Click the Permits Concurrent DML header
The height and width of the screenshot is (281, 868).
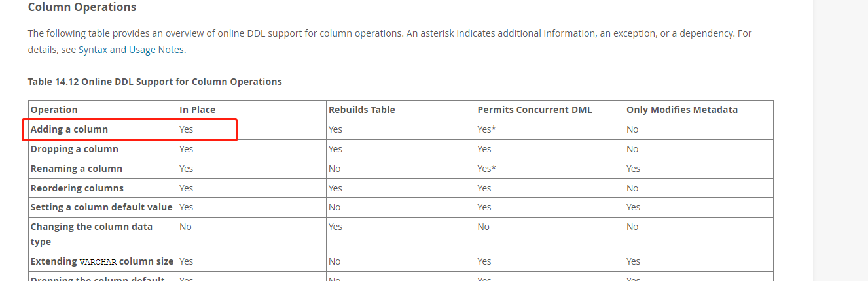[x=534, y=110]
